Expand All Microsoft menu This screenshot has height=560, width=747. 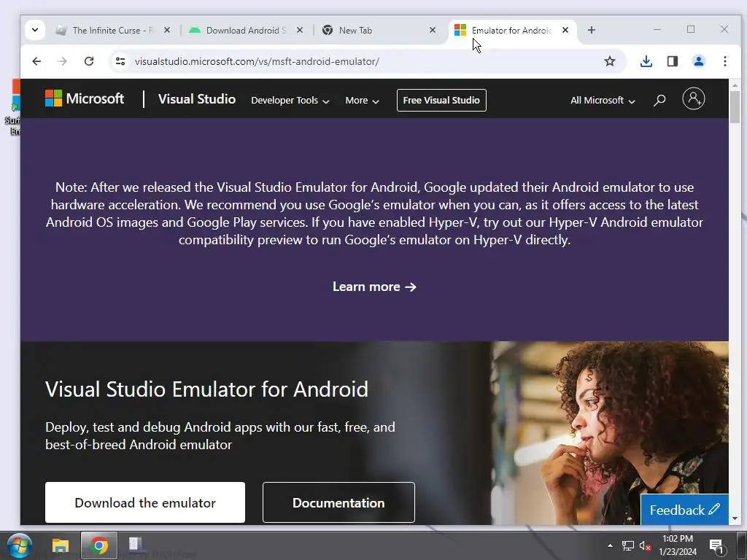pyautogui.click(x=602, y=101)
